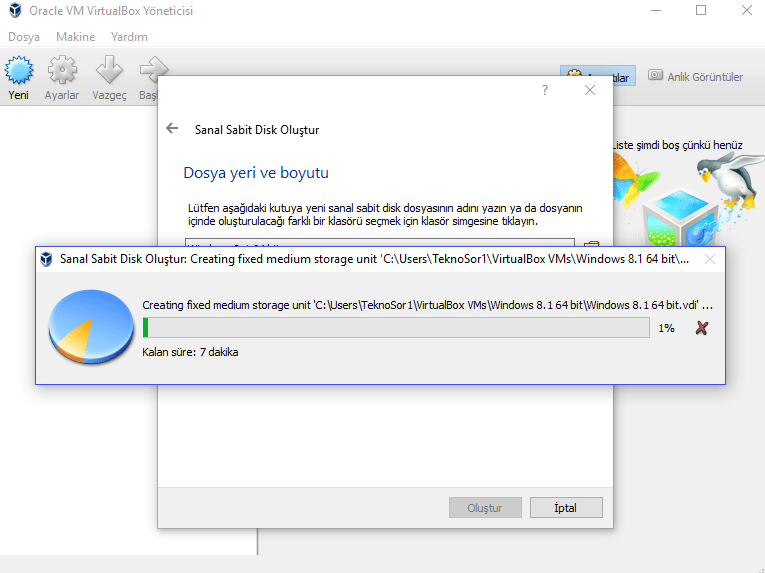This screenshot has width=765, height=573.
Task: Click the Oluştur button
Action: (x=485, y=508)
